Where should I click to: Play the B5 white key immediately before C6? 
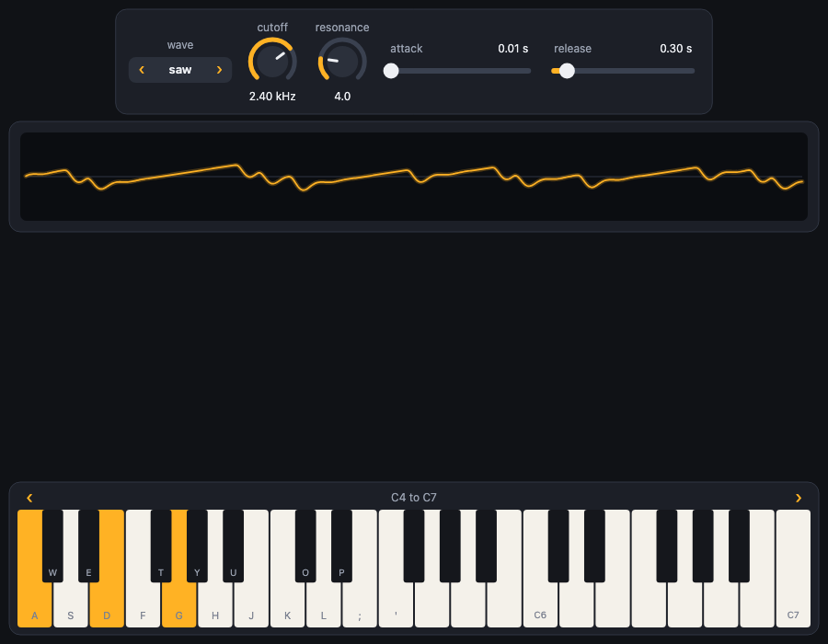504,607
